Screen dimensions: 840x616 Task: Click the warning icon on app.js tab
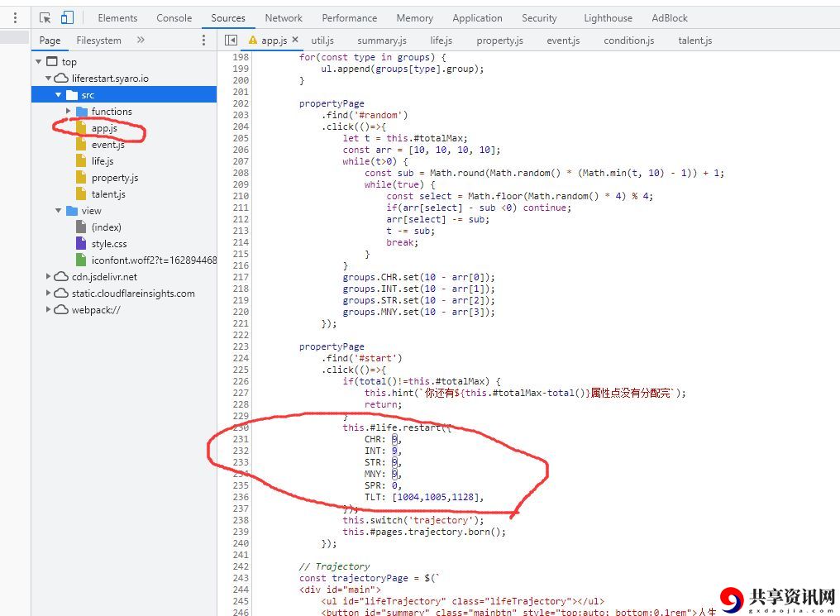pyautogui.click(x=253, y=41)
